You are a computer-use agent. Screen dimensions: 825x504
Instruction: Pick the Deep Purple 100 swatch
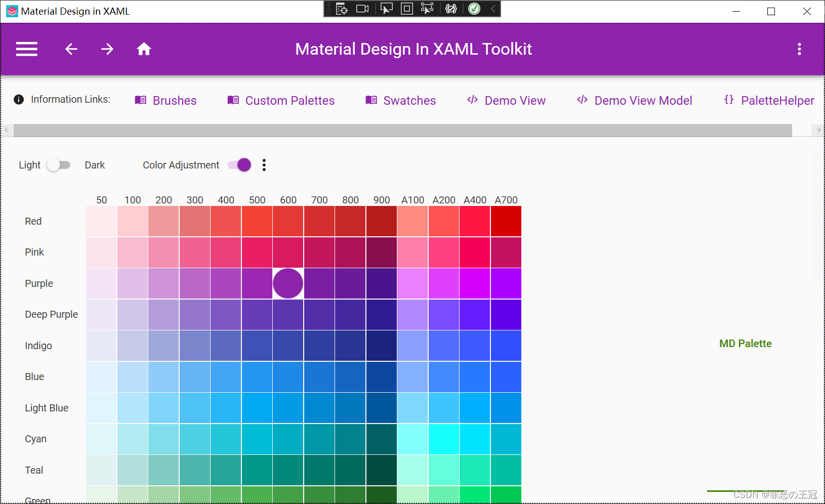[x=133, y=315]
